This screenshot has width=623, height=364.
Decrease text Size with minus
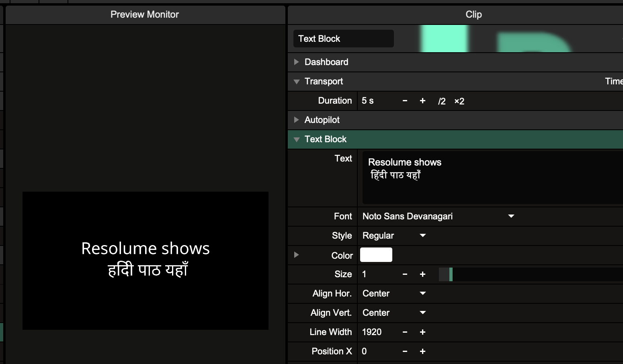[x=405, y=274]
